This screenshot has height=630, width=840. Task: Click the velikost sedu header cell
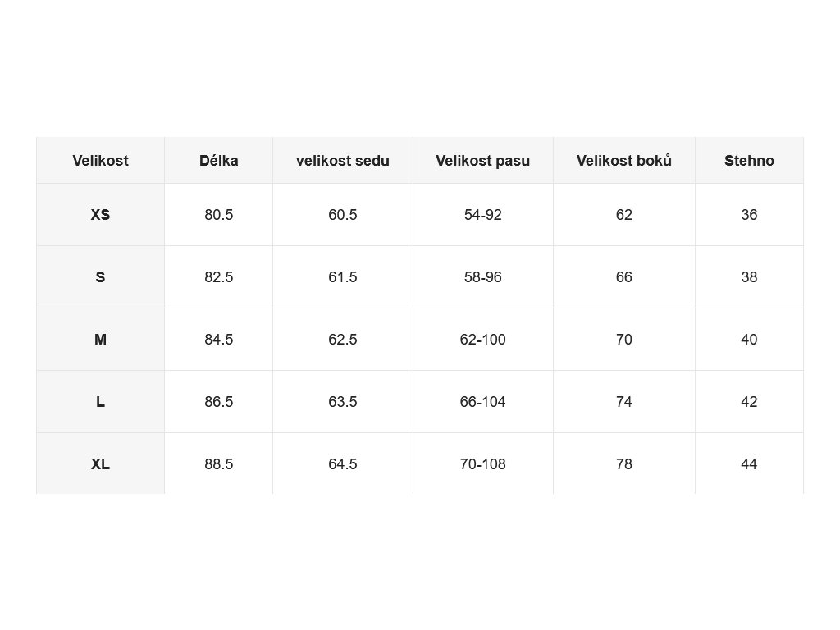(x=343, y=160)
